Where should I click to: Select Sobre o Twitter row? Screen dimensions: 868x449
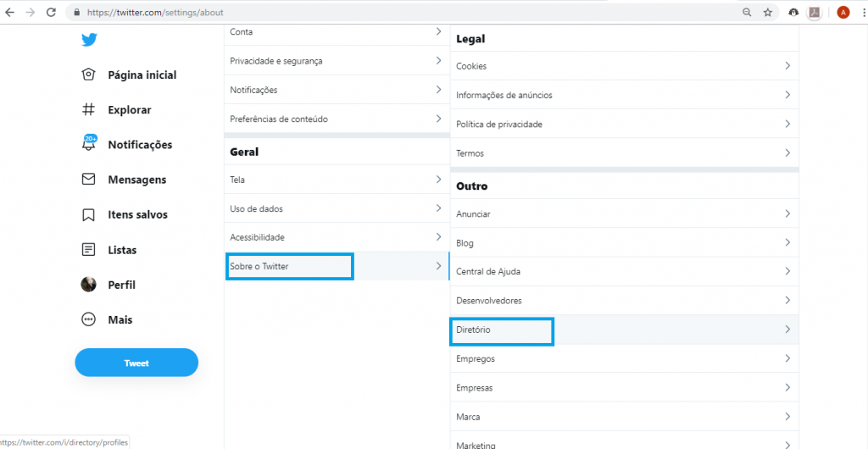coord(337,266)
